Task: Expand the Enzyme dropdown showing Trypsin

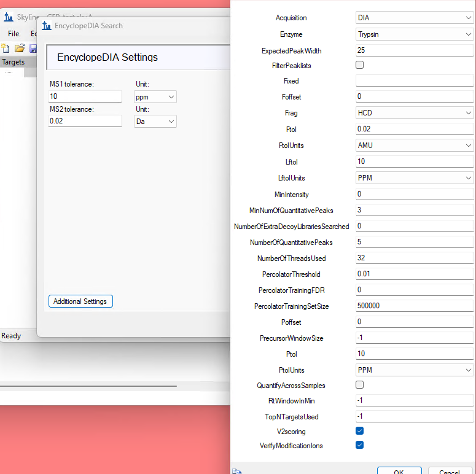Action: click(414, 34)
